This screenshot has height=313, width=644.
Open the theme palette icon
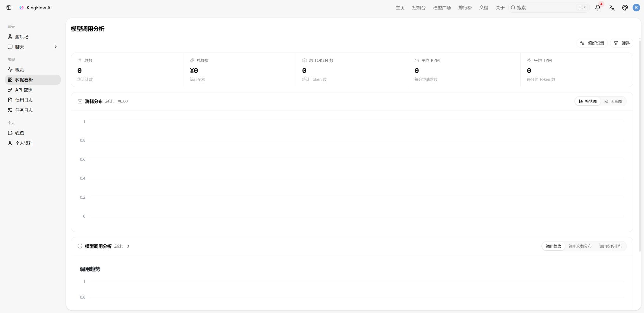click(625, 8)
